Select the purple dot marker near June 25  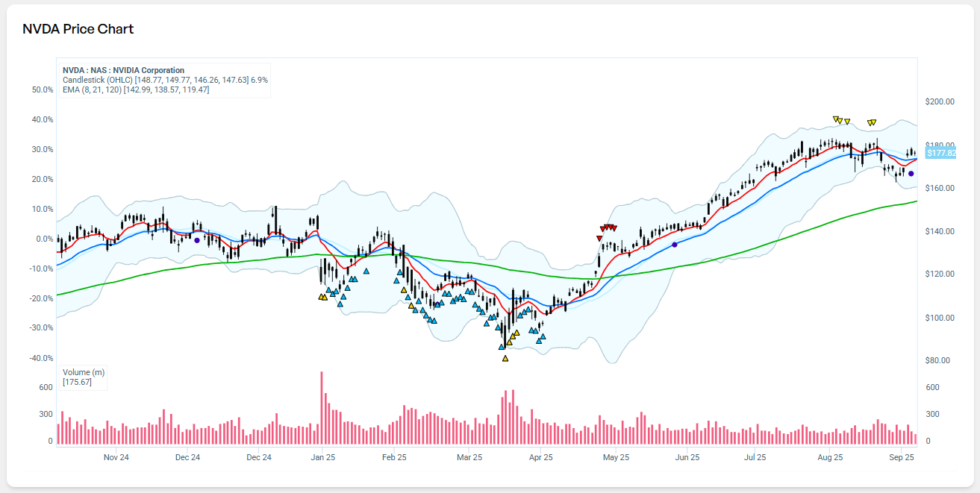click(x=675, y=245)
